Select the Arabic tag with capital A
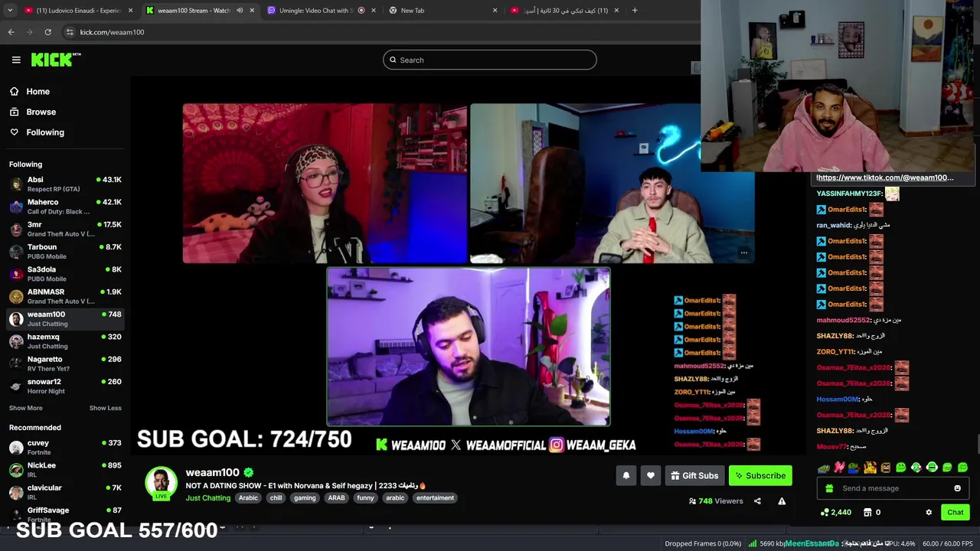The width and height of the screenshot is (980, 551). (x=248, y=498)
